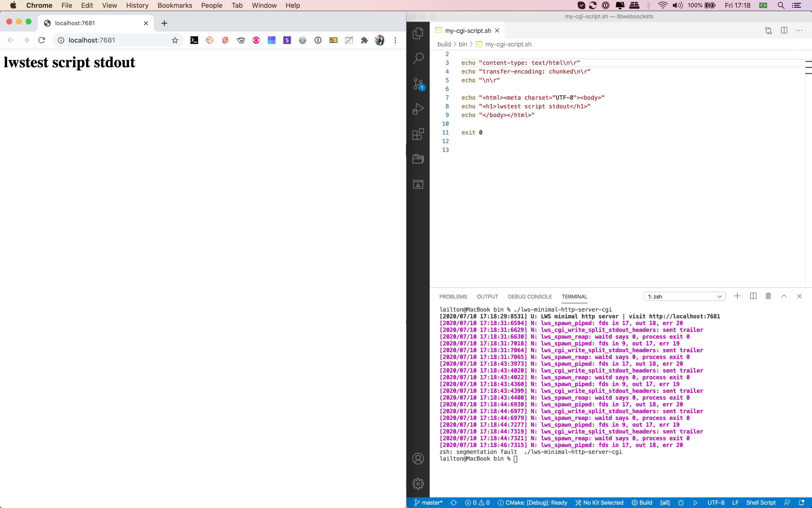Select the [all] build target
Image resolution: width=812 pixels, height=508 pixels.
click(x=665, y=503)
